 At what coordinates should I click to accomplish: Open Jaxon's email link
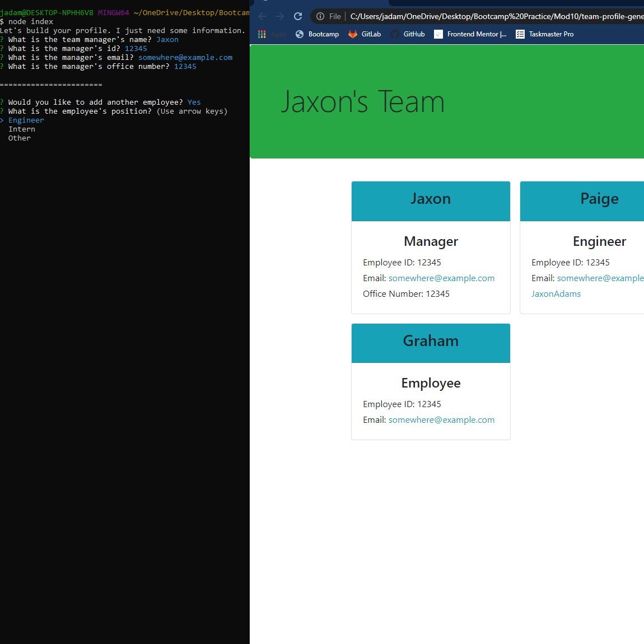pos(441,278)
